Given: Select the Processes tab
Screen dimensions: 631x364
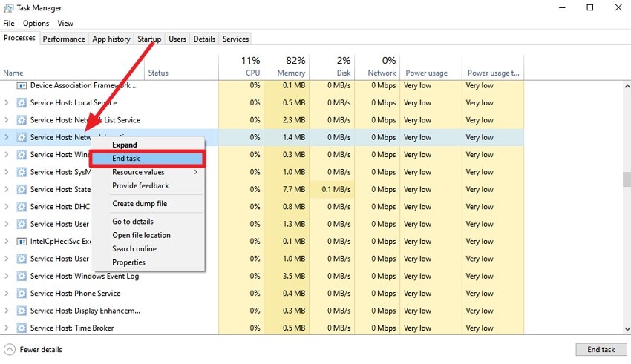Looking at the screenshot, I should coord(20,38).
